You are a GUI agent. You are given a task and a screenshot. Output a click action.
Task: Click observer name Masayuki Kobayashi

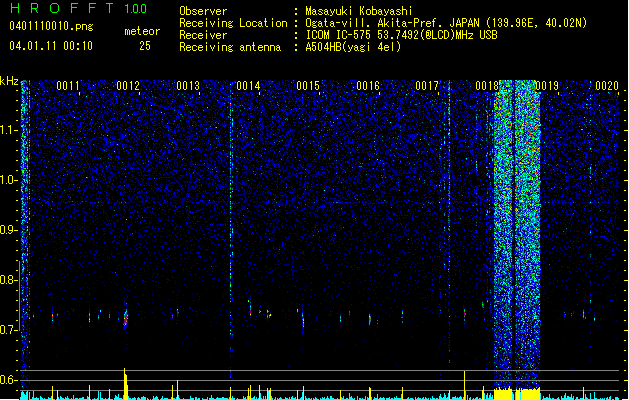point(359,11)
